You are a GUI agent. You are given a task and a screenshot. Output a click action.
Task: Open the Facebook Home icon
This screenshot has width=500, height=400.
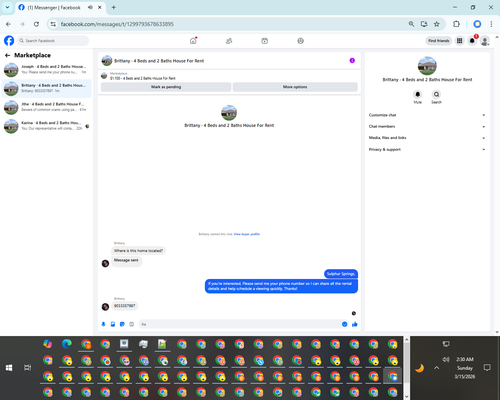pos(193,41)
